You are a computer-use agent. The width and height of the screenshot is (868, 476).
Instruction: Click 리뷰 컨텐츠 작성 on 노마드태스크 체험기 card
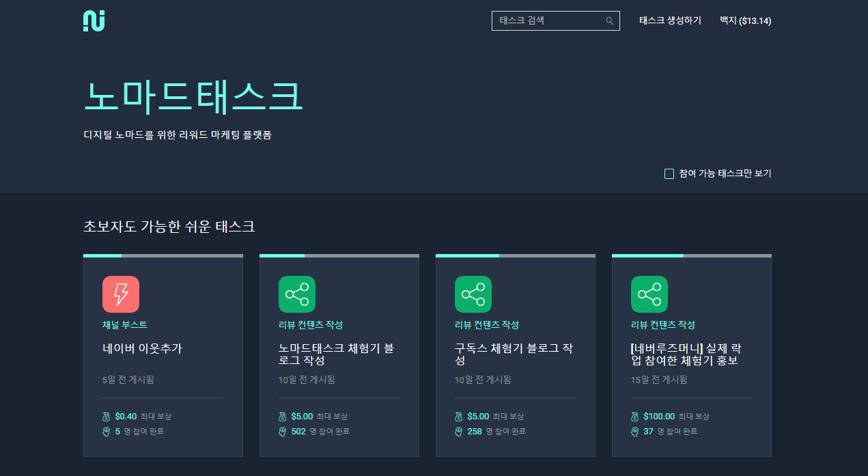(x=311, y=325)
